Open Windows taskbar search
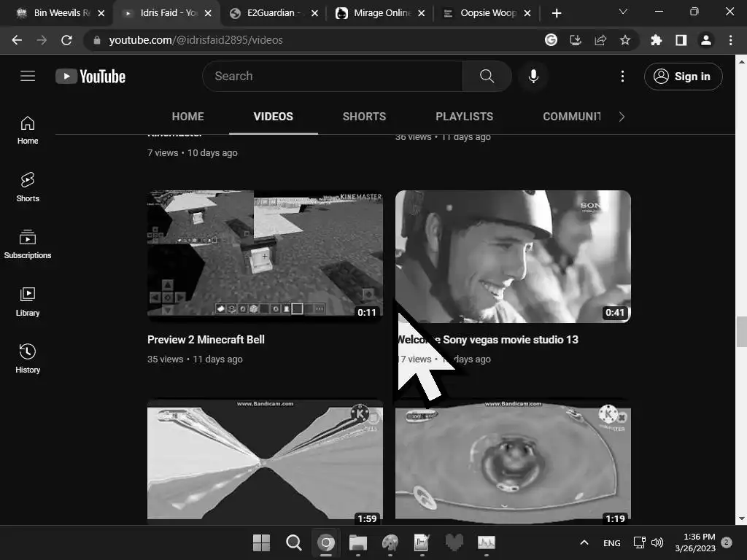This screenshot has height=560, width=747. tap(293, 542)
